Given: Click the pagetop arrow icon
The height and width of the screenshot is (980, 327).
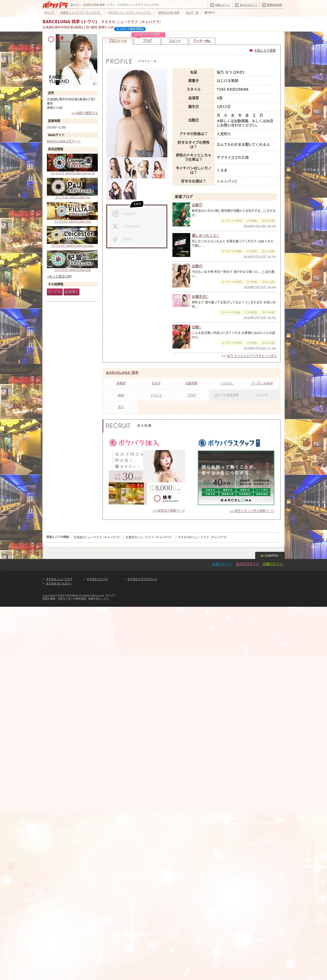Looking at the screenshot, I should click(x=262, y=556).
